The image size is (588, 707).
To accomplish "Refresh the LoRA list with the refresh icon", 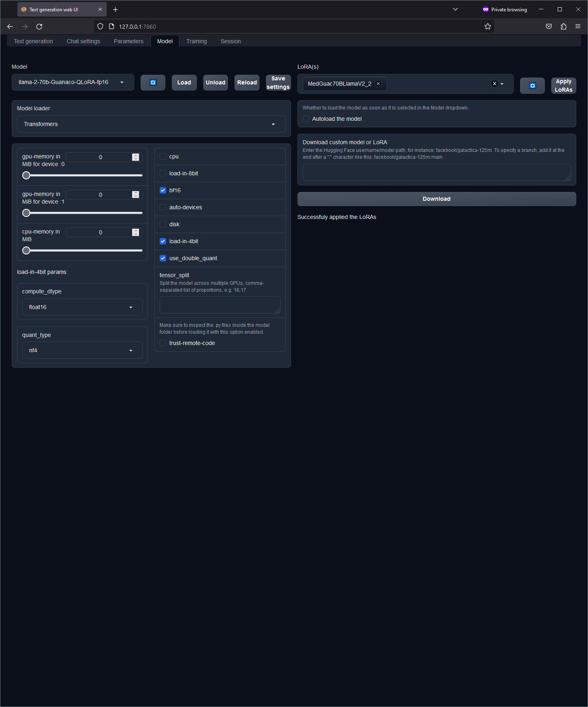I will 532,86.
